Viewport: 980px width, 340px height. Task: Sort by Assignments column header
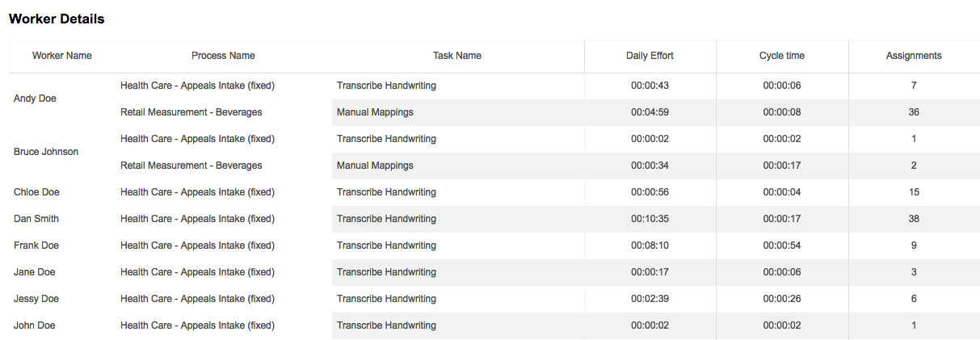pyautogui.click(x=914, y=56)
